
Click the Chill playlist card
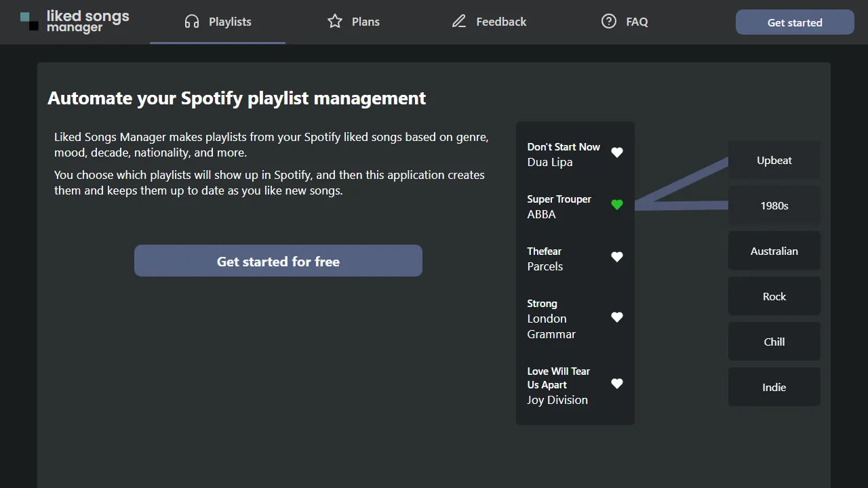pos(774,342)
